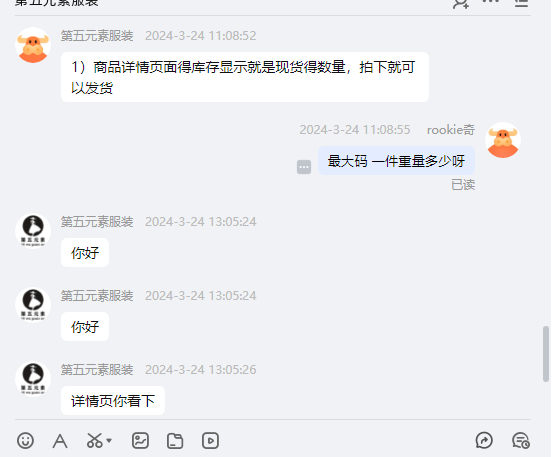The image size is (559, 457).
Task: Open the more options ellipsis in the header
Action: click(491, 1)
